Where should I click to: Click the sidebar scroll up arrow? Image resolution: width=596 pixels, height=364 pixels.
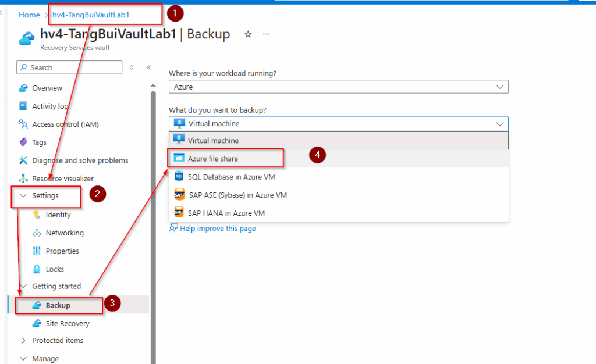[153, 85]
